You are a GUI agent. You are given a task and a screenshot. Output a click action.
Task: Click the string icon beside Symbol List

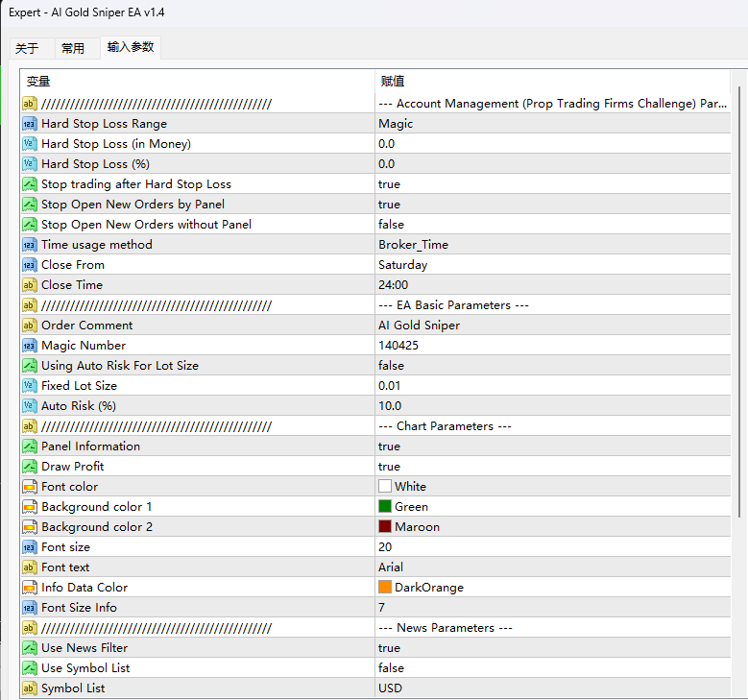(x=29, y=688)
